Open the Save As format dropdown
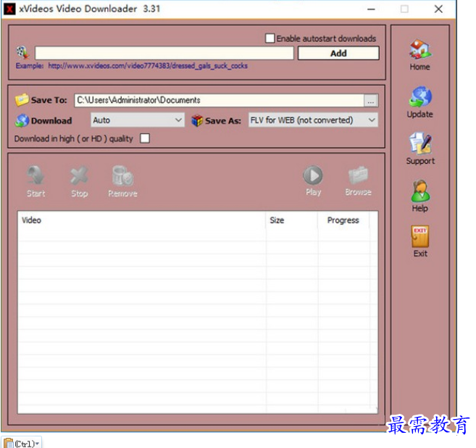Viewport: 476px width, 448px height. coord(313,120)
